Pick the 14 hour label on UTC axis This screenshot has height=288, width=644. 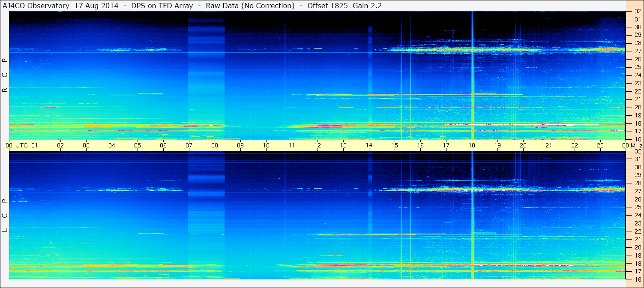pyautogui.click(x=369, y=145)
